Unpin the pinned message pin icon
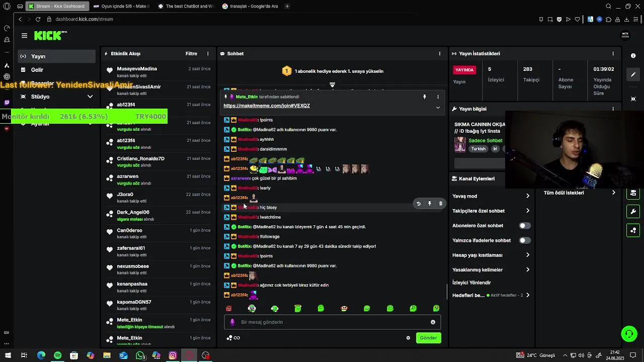The width and height of the screenshot is (644, 362). [425, 97]
